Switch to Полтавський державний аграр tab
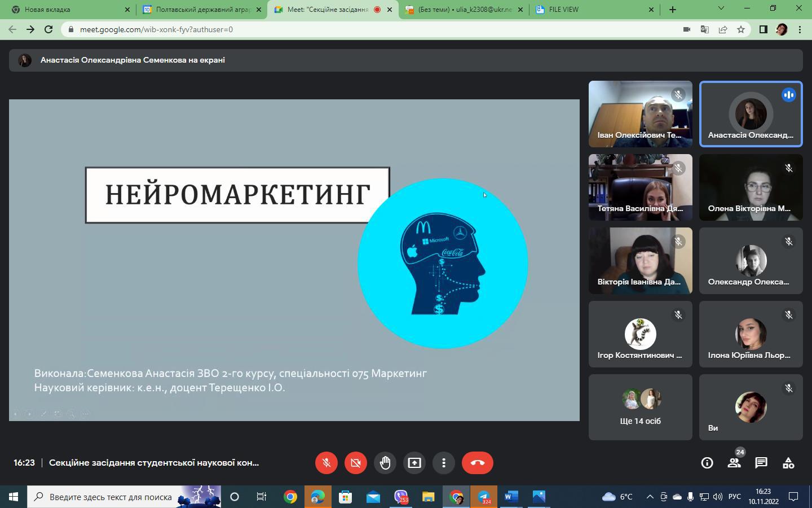 (x=202, y=10)
